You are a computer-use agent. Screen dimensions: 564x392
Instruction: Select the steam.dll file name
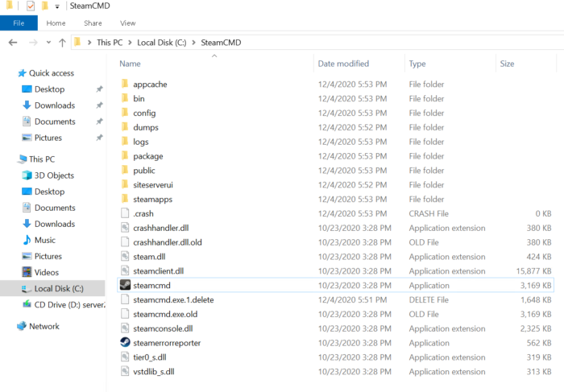(x=149, y=257)
